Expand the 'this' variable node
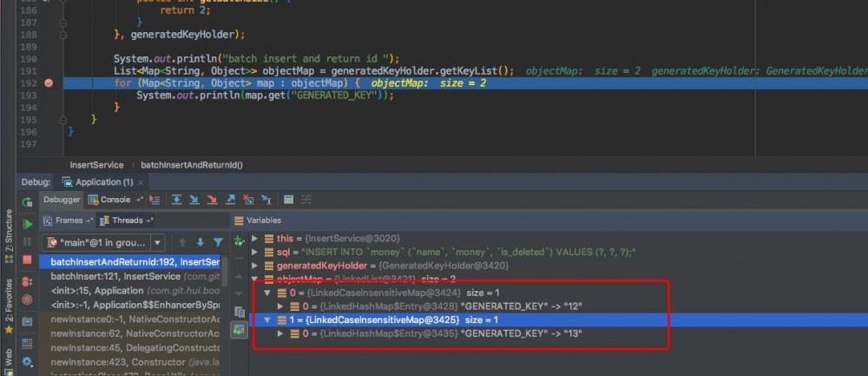 [254, 239]
